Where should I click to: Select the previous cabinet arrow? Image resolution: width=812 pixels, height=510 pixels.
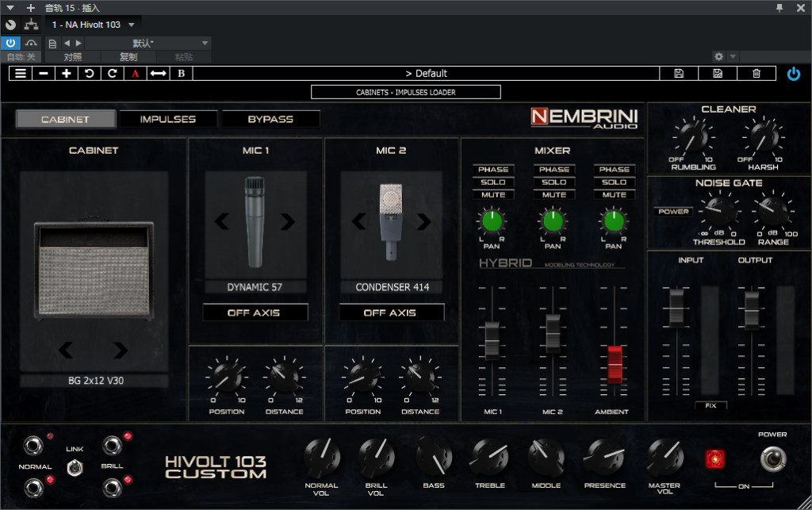[x=66, y=350]
